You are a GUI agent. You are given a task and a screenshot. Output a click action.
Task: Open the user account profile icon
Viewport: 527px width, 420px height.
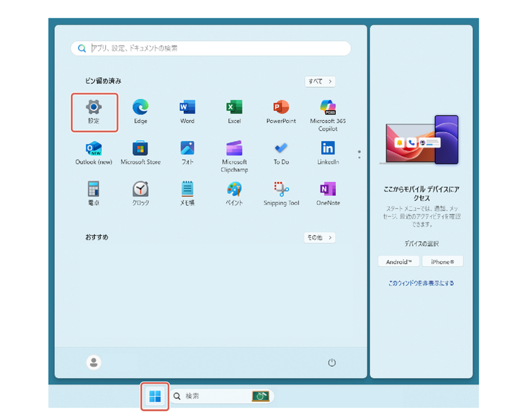tap(93, 362)
